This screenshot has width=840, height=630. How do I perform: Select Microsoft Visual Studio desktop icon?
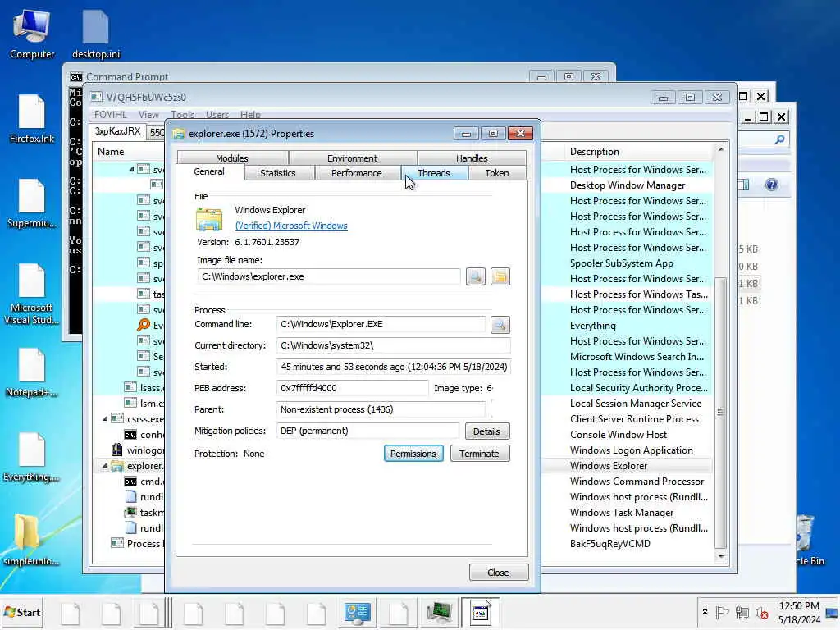click(32, 294)
